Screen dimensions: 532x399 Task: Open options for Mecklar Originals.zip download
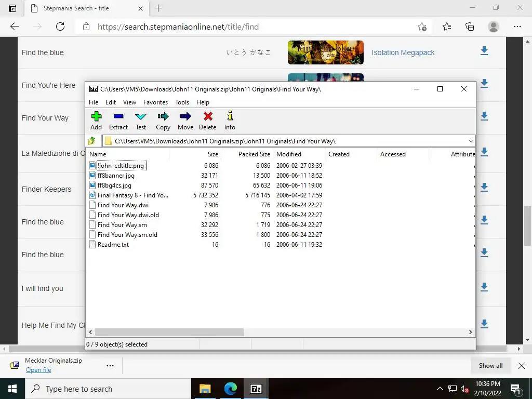coord(110,365)
